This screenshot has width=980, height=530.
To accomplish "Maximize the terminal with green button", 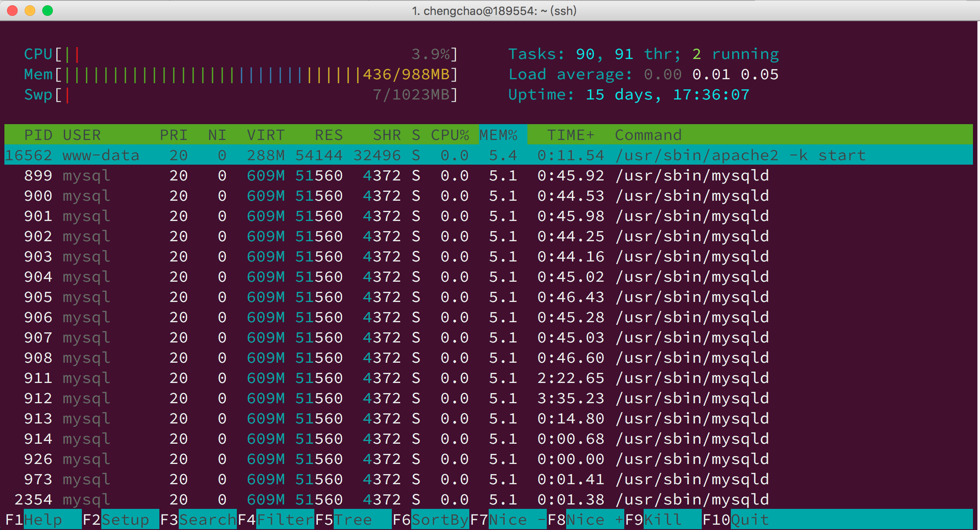I will pos(48,11).
